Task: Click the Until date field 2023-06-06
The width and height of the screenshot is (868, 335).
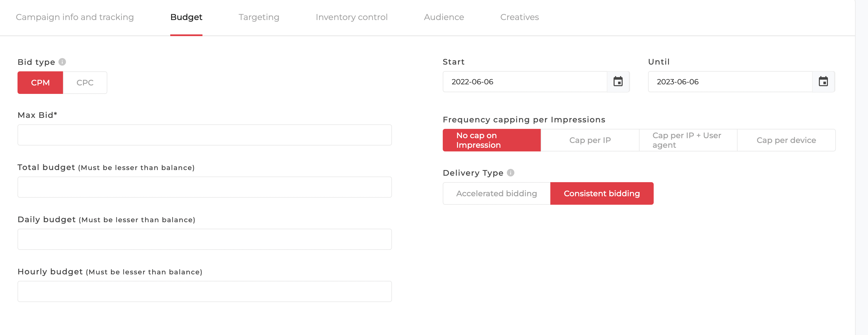Action: (730, 82)
